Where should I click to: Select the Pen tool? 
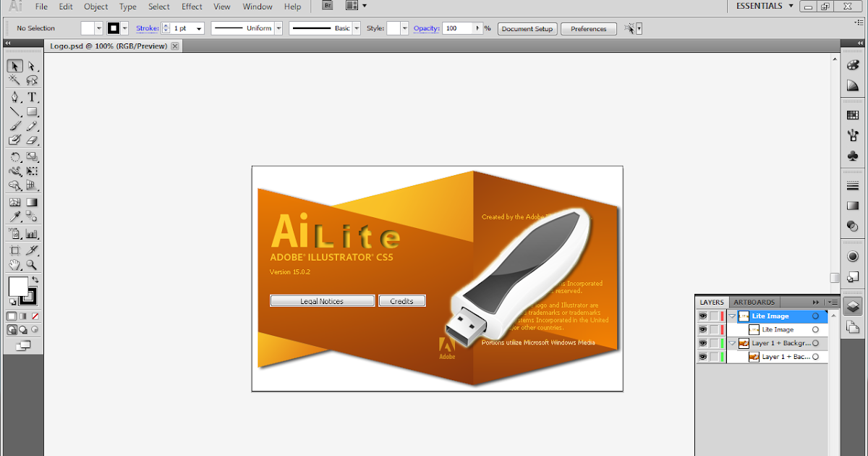pyautogui.click(x=16, y=96)
